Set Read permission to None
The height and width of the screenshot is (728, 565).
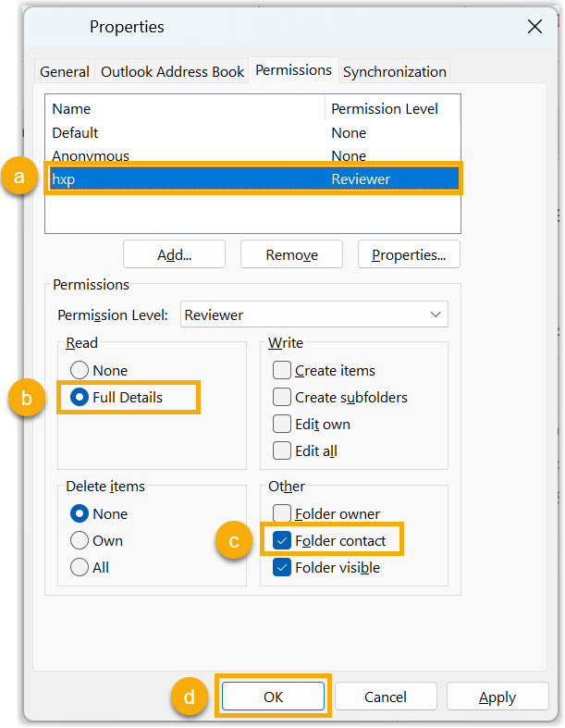(x=80, y=370)
